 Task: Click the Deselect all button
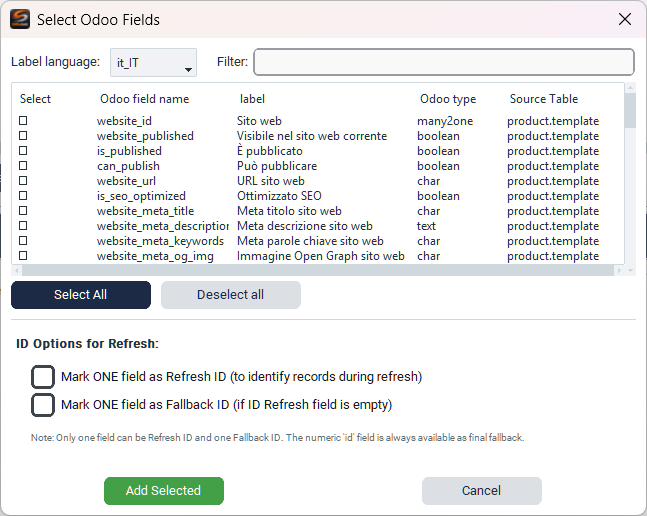coord(231,295)
